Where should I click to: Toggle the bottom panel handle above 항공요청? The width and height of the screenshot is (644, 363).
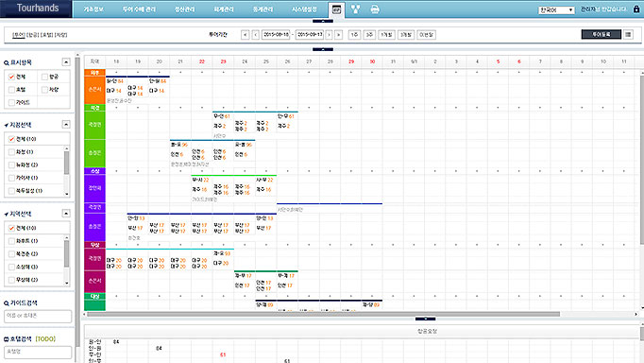point(426,319)
